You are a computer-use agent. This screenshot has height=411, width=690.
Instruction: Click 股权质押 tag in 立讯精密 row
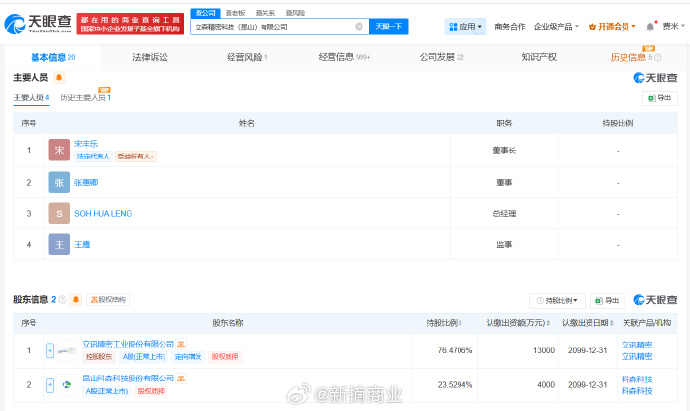[225, 357]
